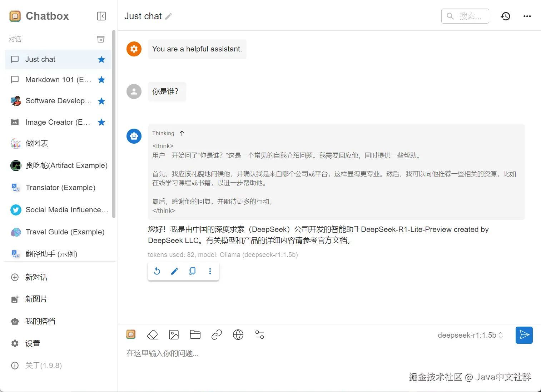
Task: Attach a file with the folder icon
Action: tap(195, 334)
